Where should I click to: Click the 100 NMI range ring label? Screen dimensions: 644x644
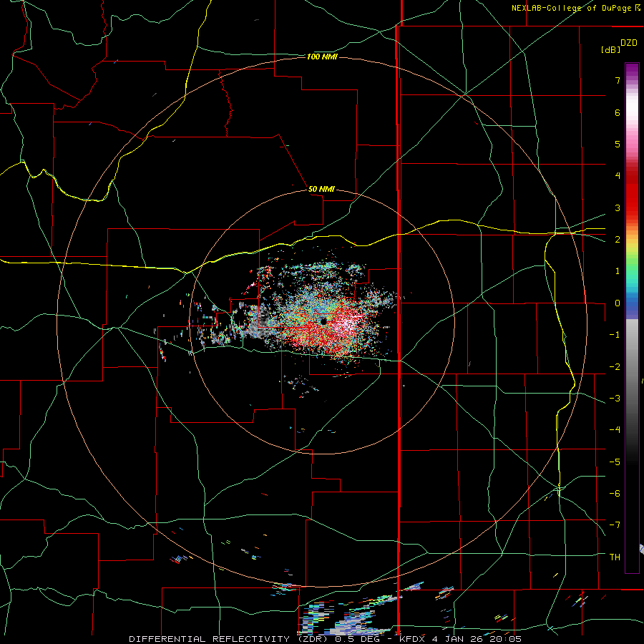point(322,57)
